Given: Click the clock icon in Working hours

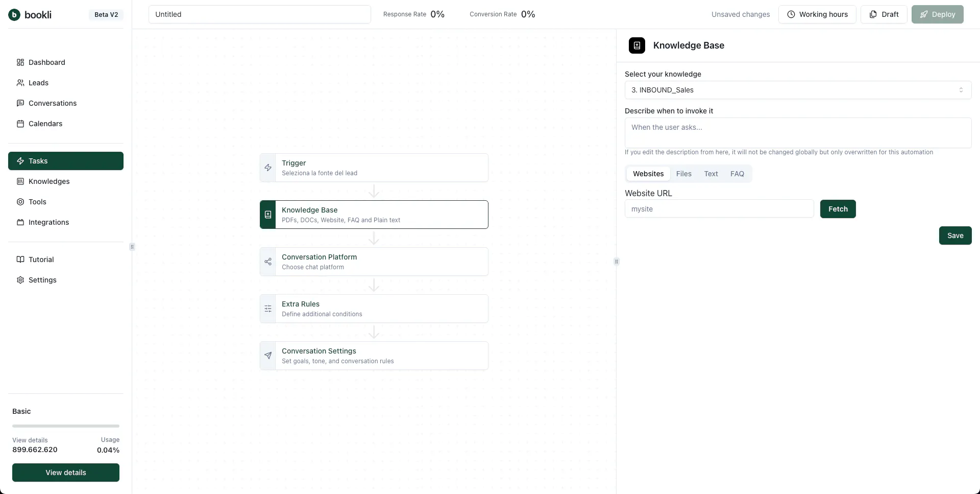Looking at the screenshot, I should pyautogui.click(x=791, y=14).
